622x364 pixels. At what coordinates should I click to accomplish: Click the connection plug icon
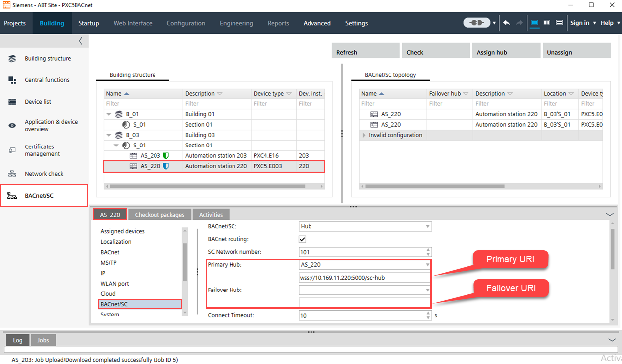[476, 23]
